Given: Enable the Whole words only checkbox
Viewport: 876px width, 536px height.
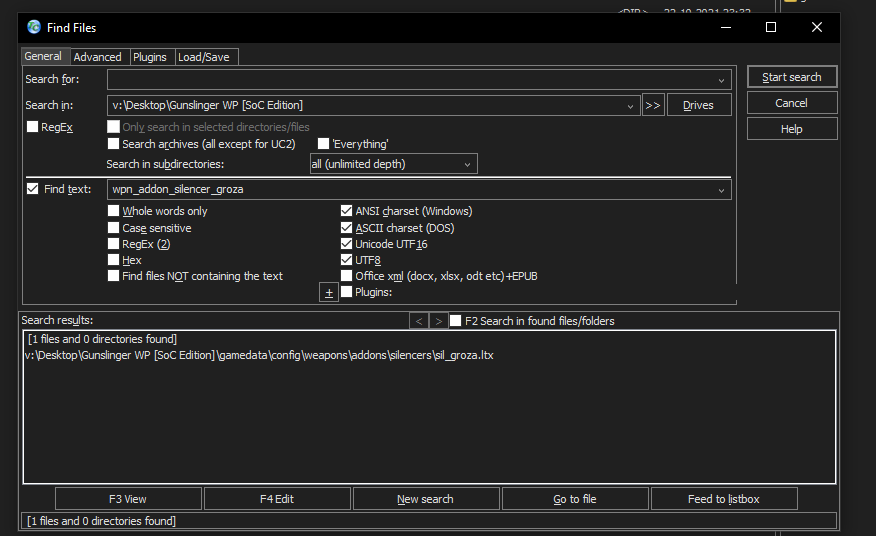Looking at the screenshot, I should (113, 212).
